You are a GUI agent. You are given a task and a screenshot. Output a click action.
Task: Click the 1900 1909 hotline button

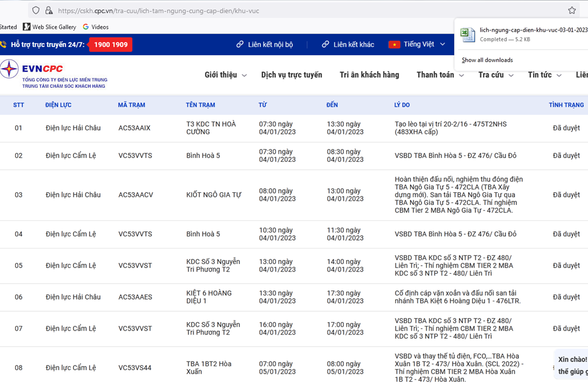pos(111,45)
